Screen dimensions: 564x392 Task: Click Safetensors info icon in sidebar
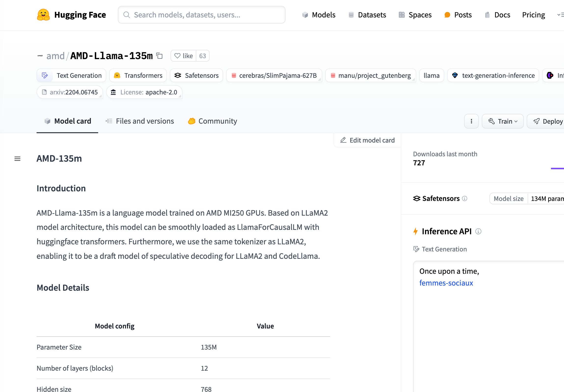[x=465, y=198]
